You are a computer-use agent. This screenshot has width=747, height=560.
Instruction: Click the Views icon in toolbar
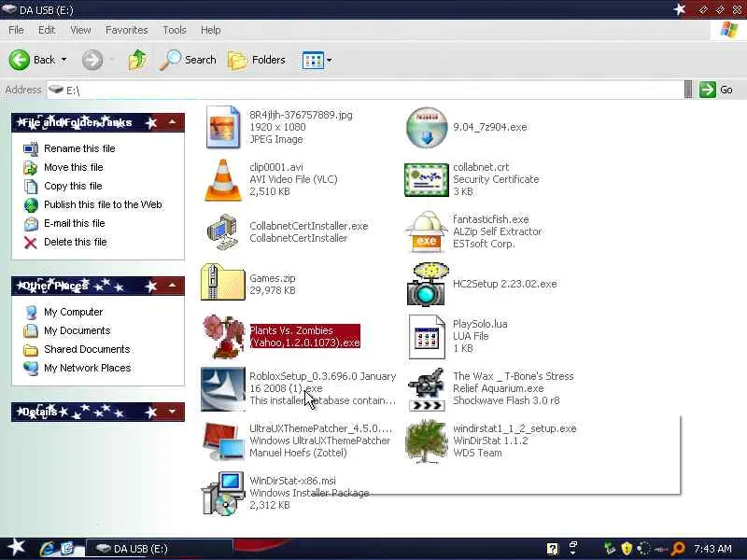click(x=313, y=60)
